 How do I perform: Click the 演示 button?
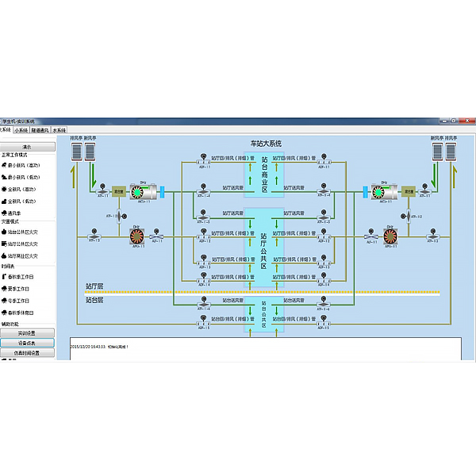27,146
